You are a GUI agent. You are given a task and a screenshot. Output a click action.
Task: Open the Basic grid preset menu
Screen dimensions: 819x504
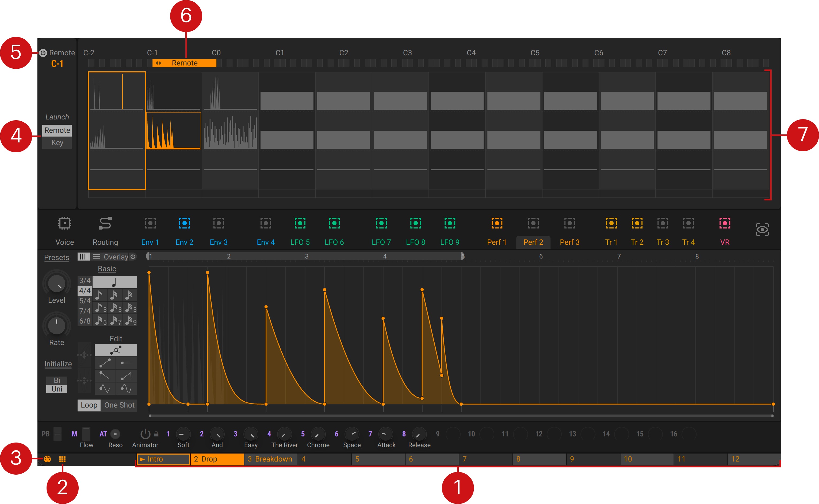click(107, 269)
